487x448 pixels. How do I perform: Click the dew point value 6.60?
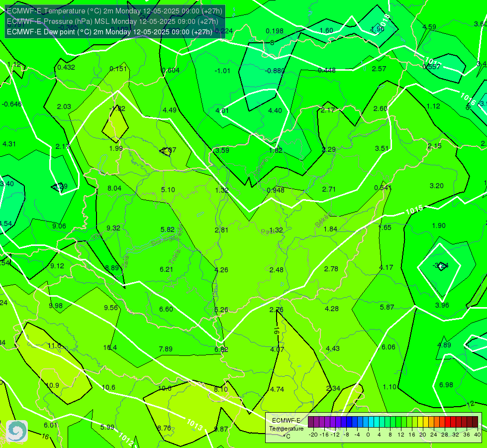coord(166,309)
